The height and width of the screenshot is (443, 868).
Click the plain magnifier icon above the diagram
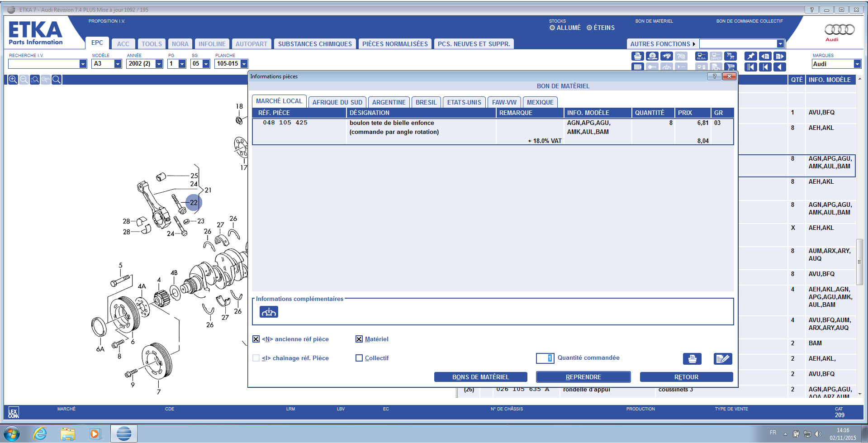57,80
